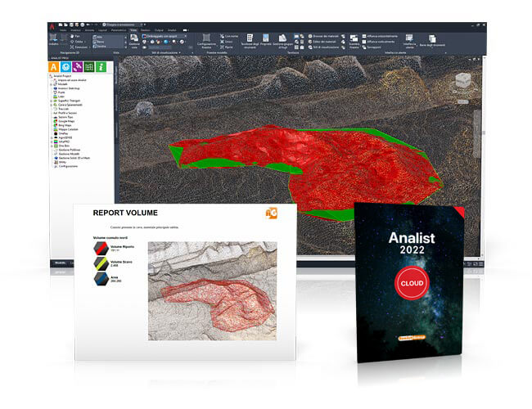Click the Area blue hexagon swatch

pos(101,279)
